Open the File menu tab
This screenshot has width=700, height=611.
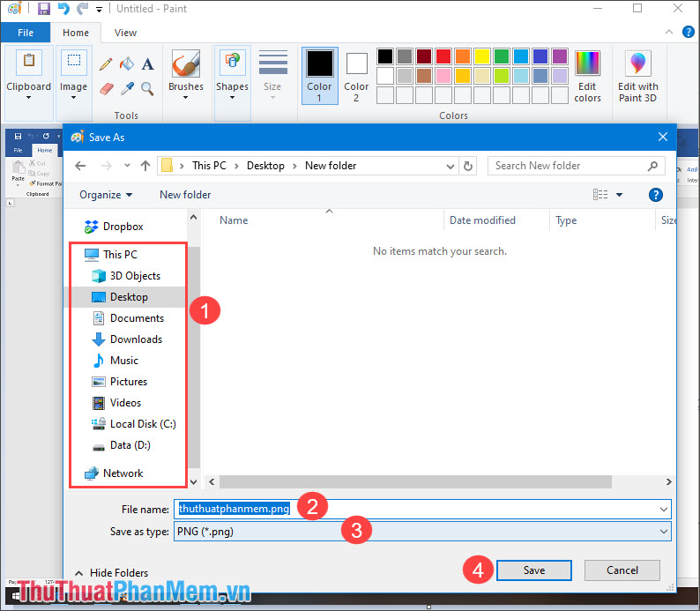(26, 33)
